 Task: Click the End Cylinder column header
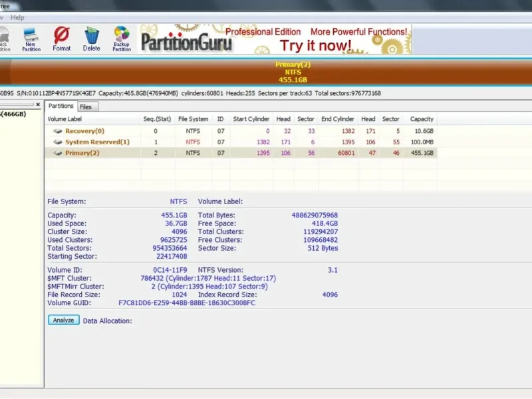click(338, 119)
